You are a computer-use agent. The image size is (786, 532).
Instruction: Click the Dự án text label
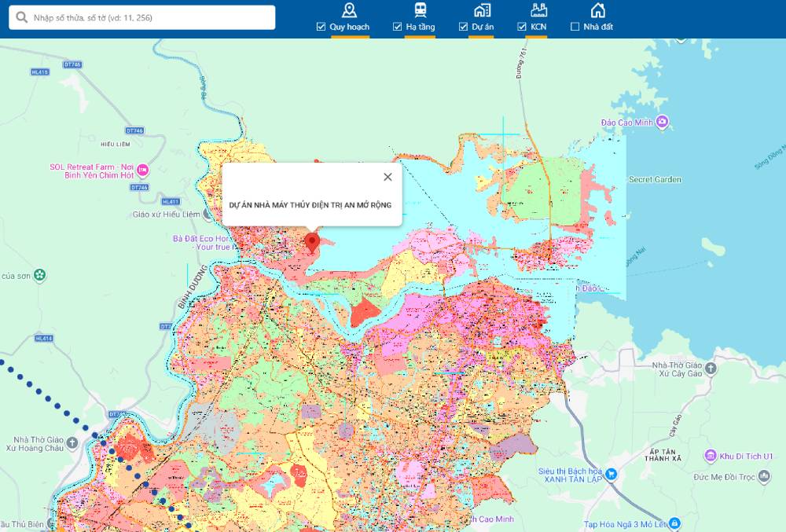[x=483, y=27]
